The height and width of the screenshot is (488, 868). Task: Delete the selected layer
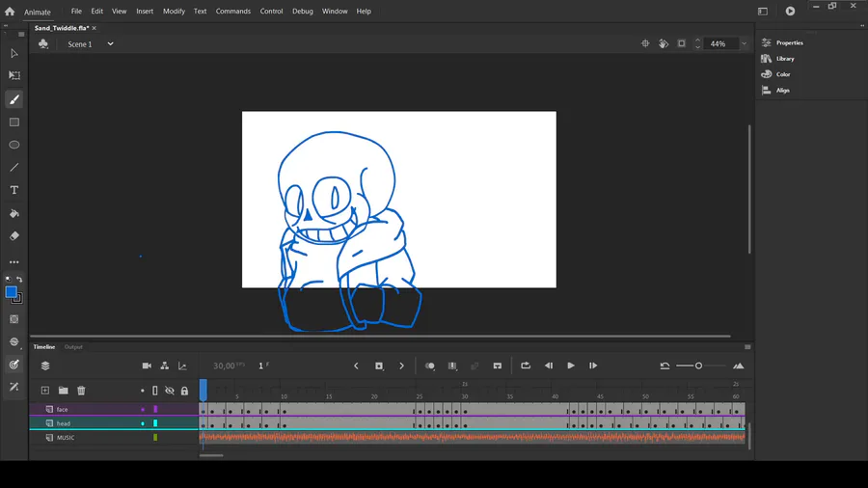point(81,391)
